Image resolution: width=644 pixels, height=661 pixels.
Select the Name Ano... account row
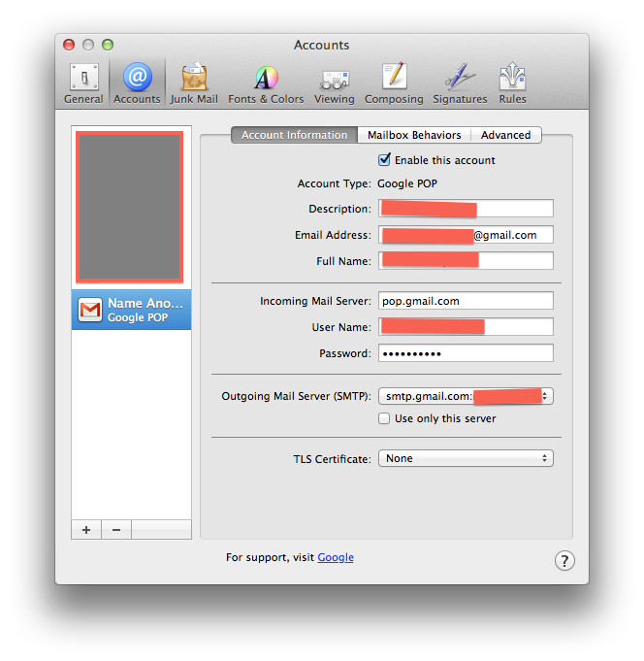click(x=131, y=310)
